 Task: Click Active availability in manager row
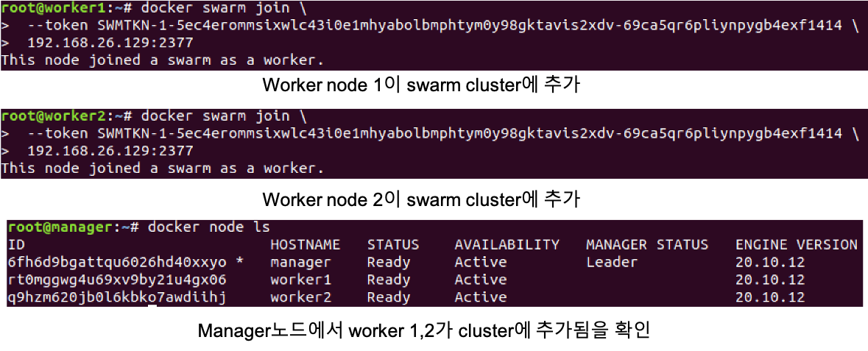481,262
